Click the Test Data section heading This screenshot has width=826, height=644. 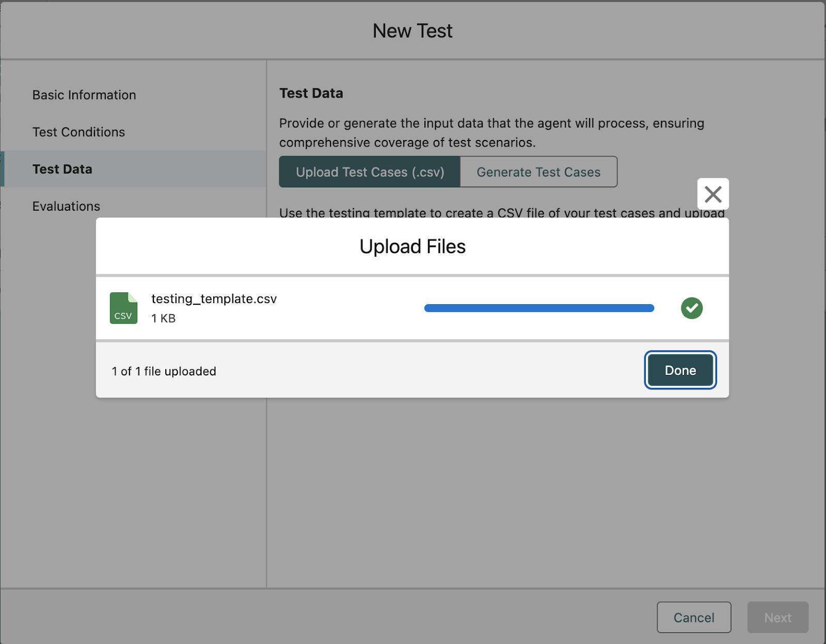coord(311,93)
